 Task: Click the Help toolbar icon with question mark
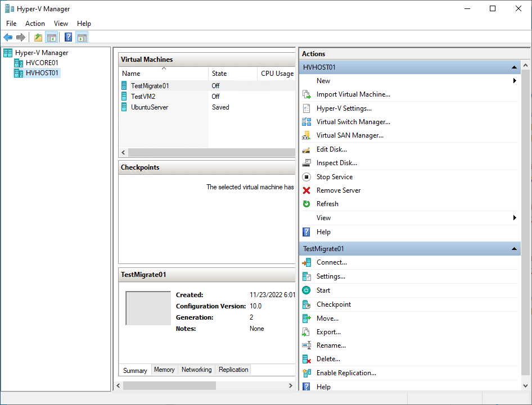coord(69,38)
